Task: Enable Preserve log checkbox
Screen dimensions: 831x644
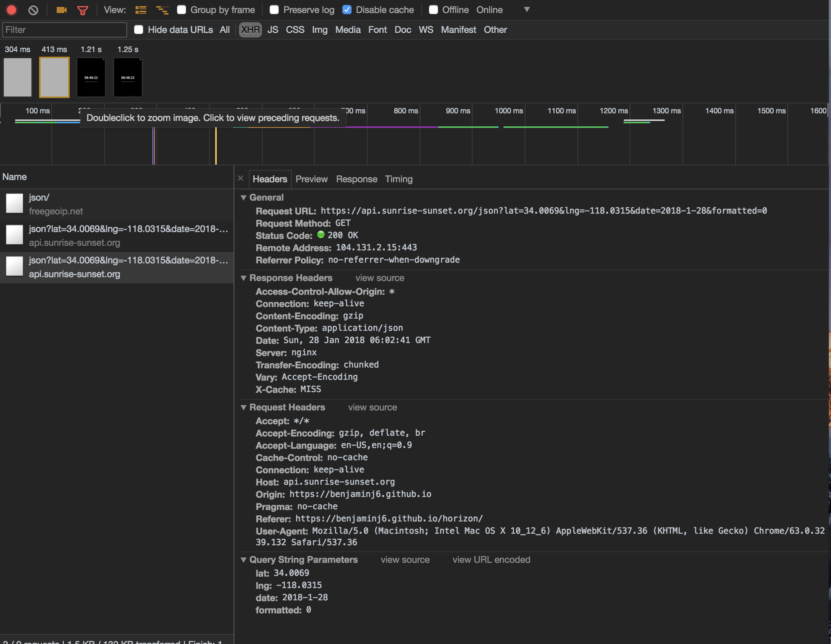Action: coord(274,10)
